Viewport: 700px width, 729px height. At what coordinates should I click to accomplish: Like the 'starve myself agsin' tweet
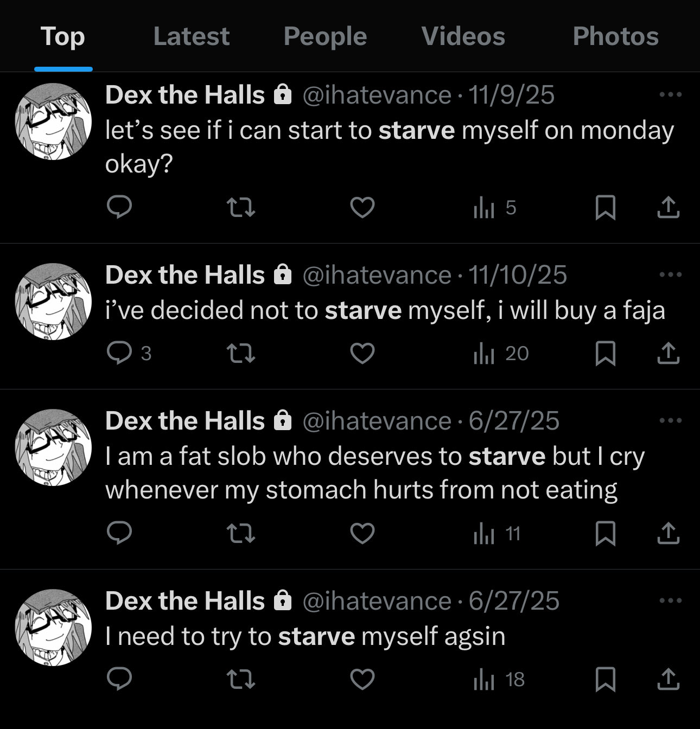point(362,679)
